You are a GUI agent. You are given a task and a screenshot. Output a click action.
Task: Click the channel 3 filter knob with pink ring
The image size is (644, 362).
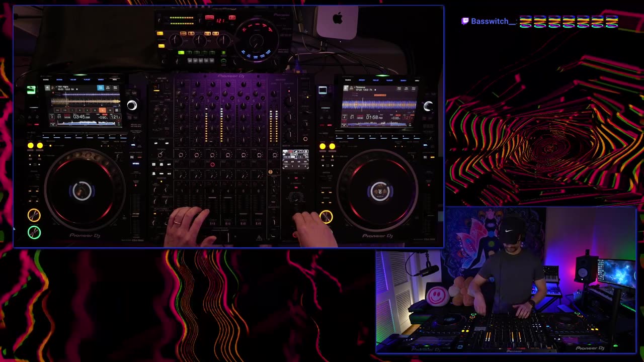click(212, 155)
